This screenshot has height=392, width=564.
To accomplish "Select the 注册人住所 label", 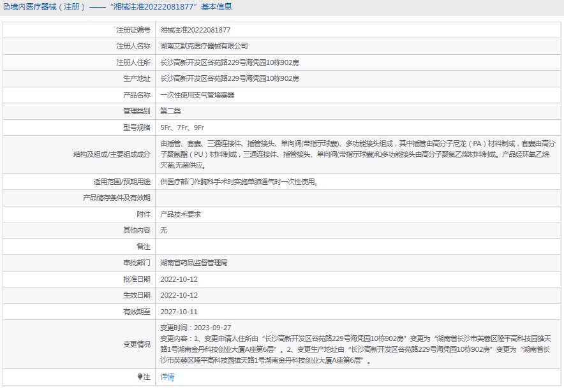I will tap(133, 62).
